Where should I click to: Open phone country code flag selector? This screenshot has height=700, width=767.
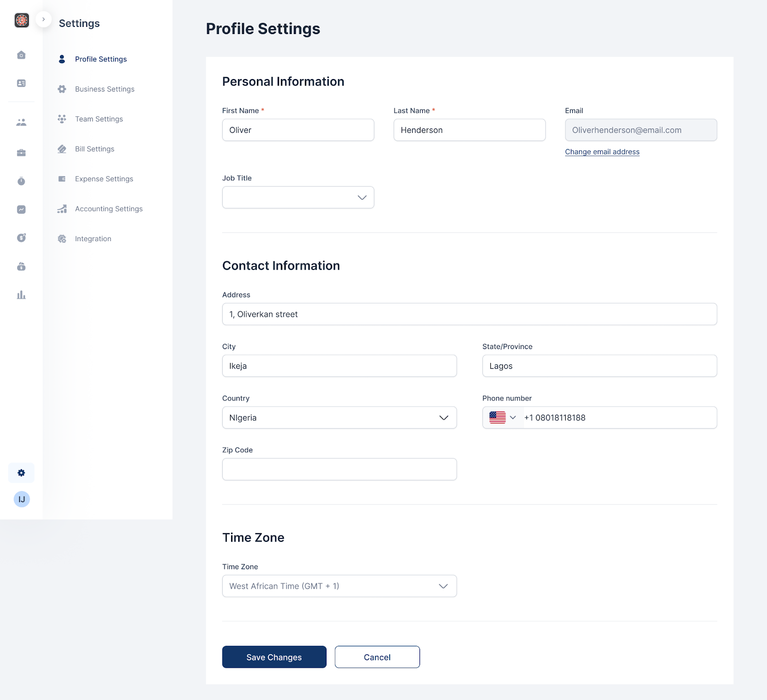coord(502,418)
